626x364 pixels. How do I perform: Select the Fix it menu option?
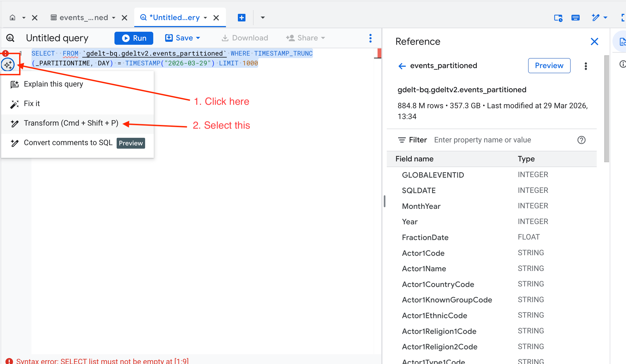click(x=77, y=104)
